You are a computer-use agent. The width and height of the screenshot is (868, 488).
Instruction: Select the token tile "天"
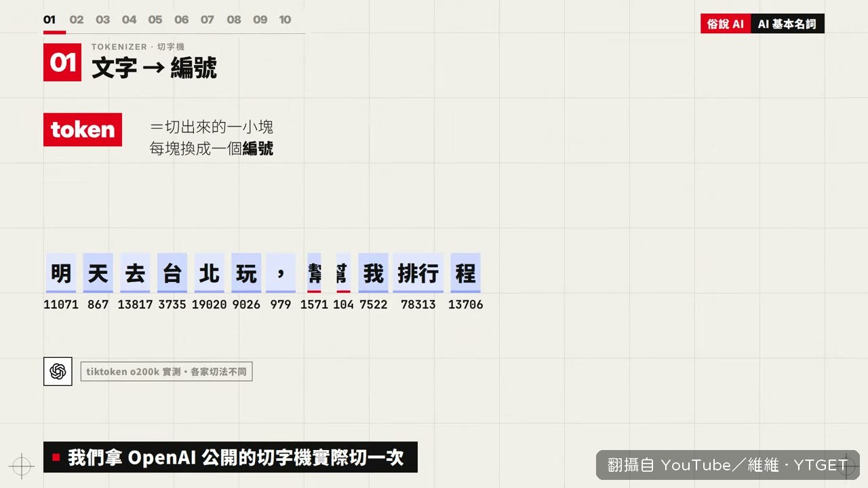98,273
